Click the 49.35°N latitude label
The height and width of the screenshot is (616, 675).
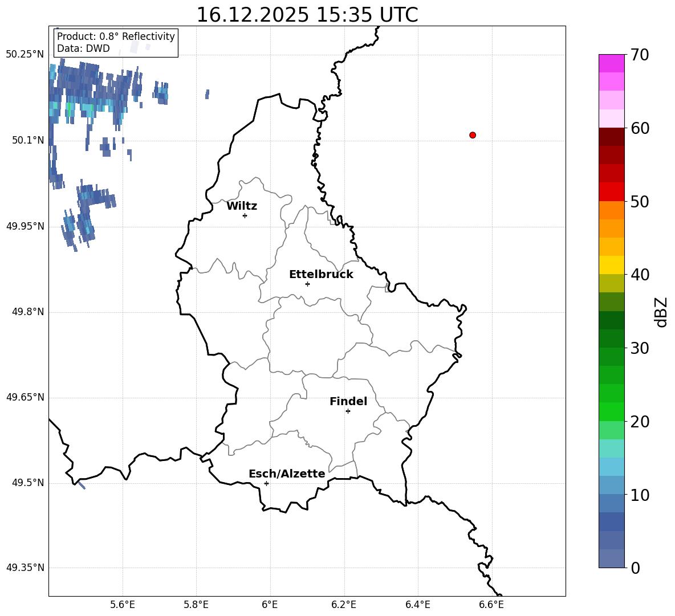tap(25, 568)
